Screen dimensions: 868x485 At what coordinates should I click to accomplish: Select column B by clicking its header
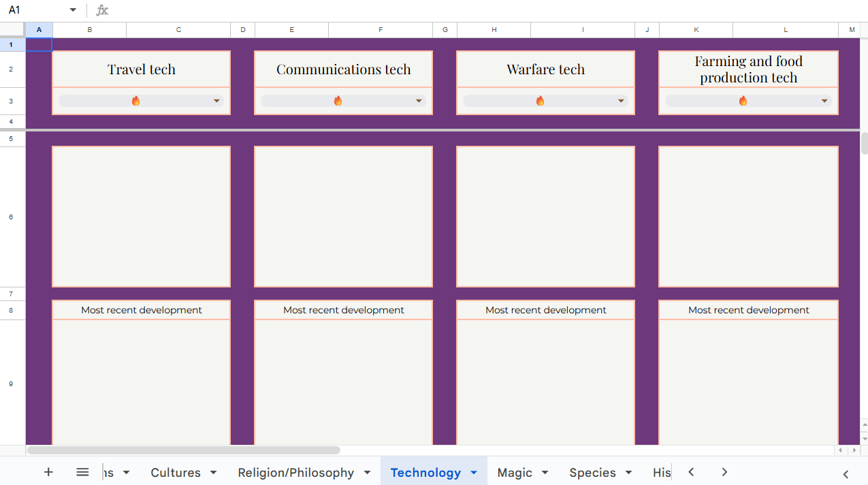89,29
